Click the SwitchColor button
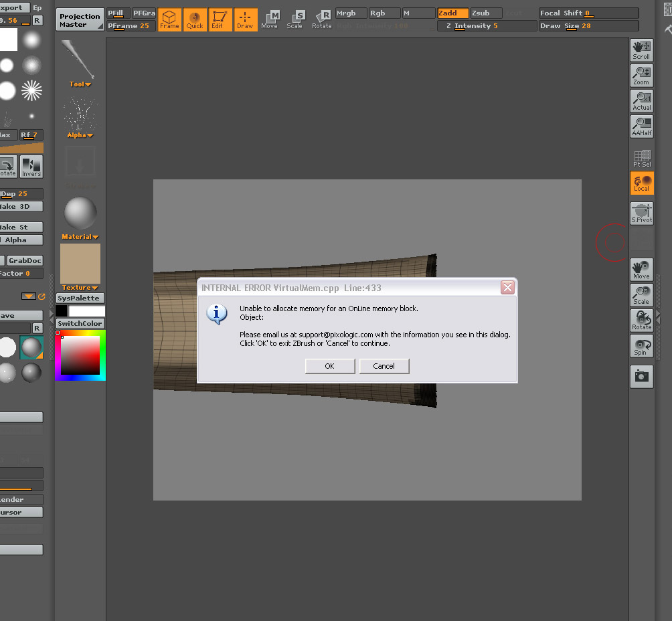This screenshot has height=621, width=672. click(x=80, y=324)
